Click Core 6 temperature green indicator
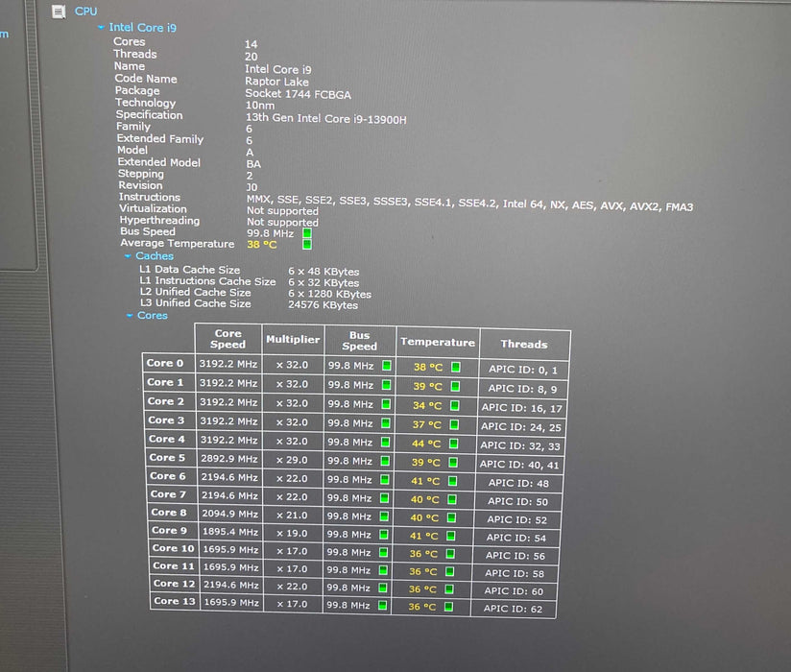 (452, 481)
